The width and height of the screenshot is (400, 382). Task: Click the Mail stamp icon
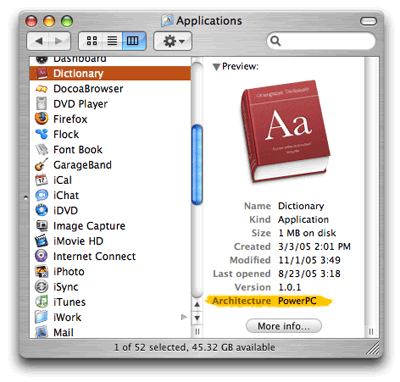[42, 332]
